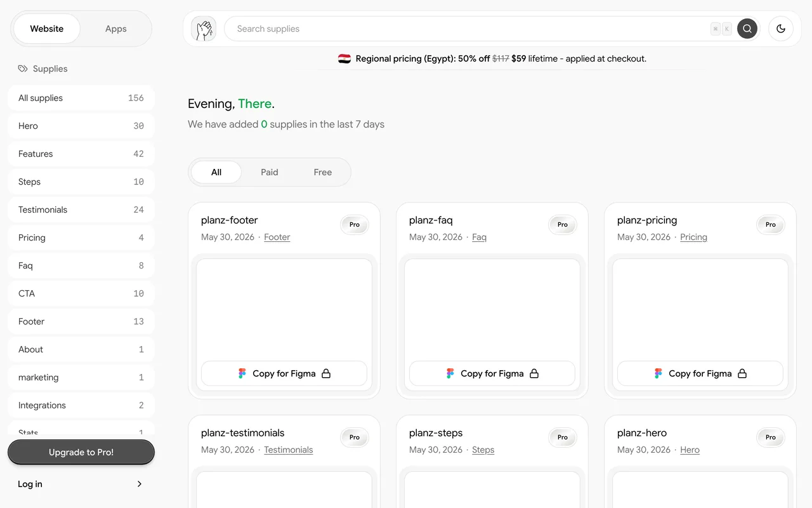The width and height of the screenshot is (812, 508).
Task: Switch to the Apps tab
Action: pos(116,29)
